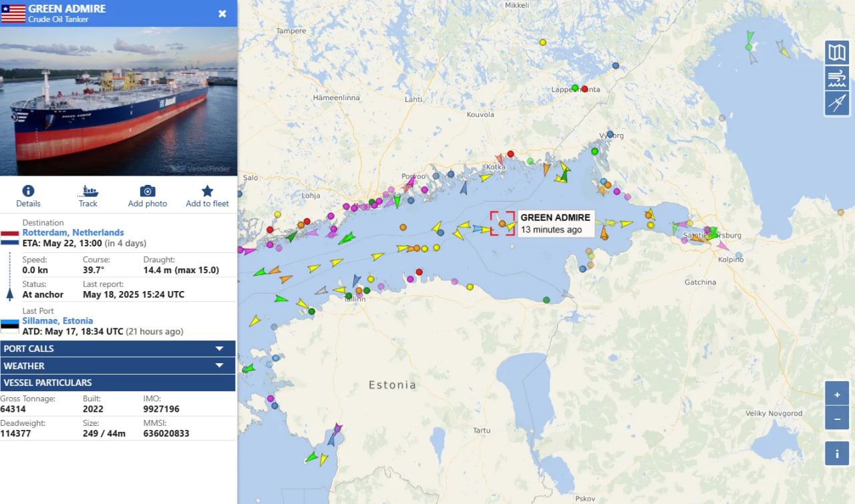The image size is (855, 504).
Task: Zoom out with the minus button
Action: pos(837,419)
